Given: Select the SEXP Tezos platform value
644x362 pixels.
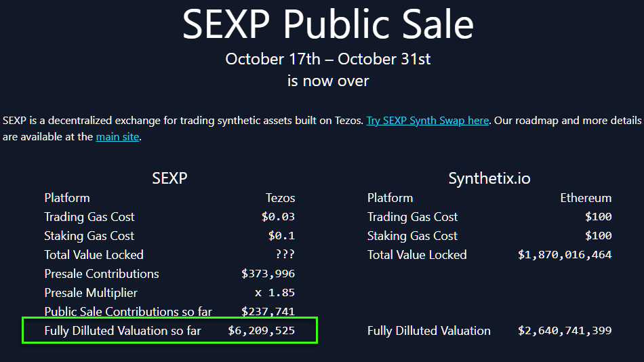Looking at the screenshot, I should tap(280, 198).
